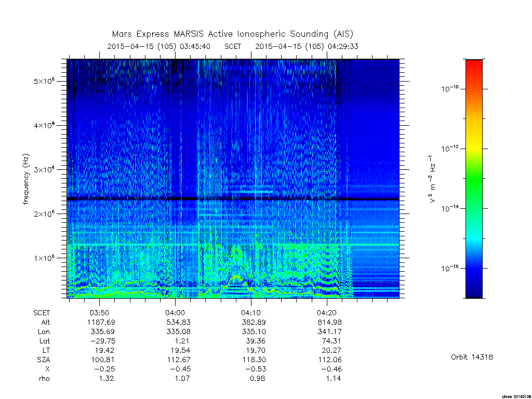
Task: Click the altitude value 534.83
Action: (x=178, y=322)
